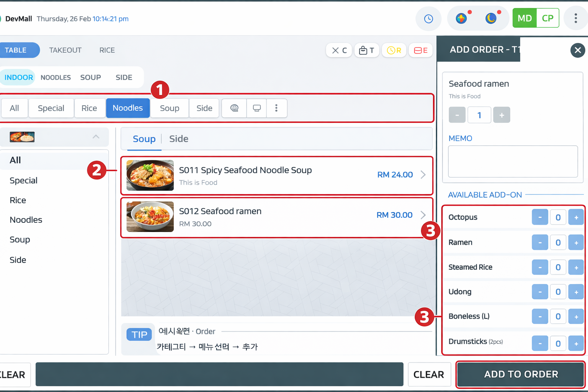
Task: Open category bar more options dots
Action: tap(276, 108)
